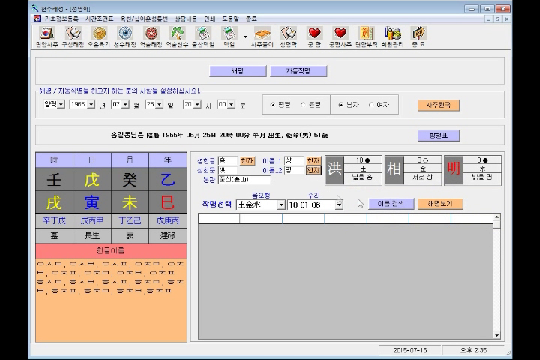Image resolution: width=540 pixels, height=360 pixels.
Task: Click the 한자 button beside the 이름1 field
Action: click(x=313, y=161)
